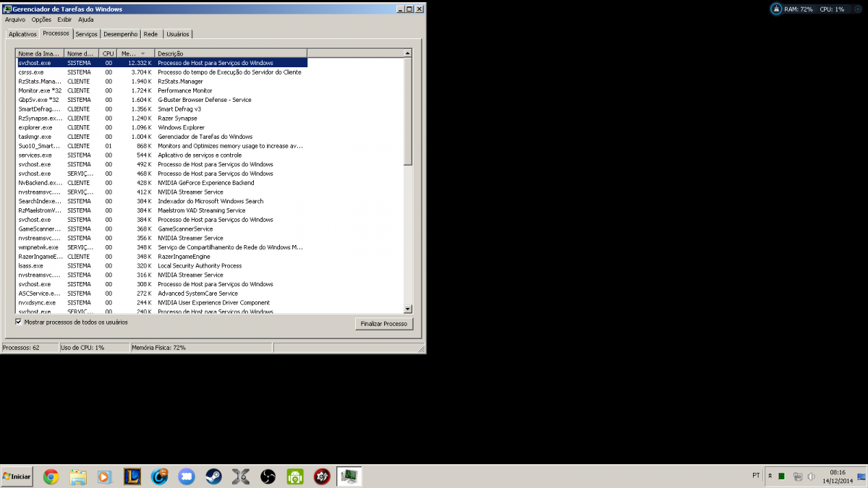The image size is (868, 488).
Task: Sort processes by CPU column header
Action: click(x=109, y=53)
